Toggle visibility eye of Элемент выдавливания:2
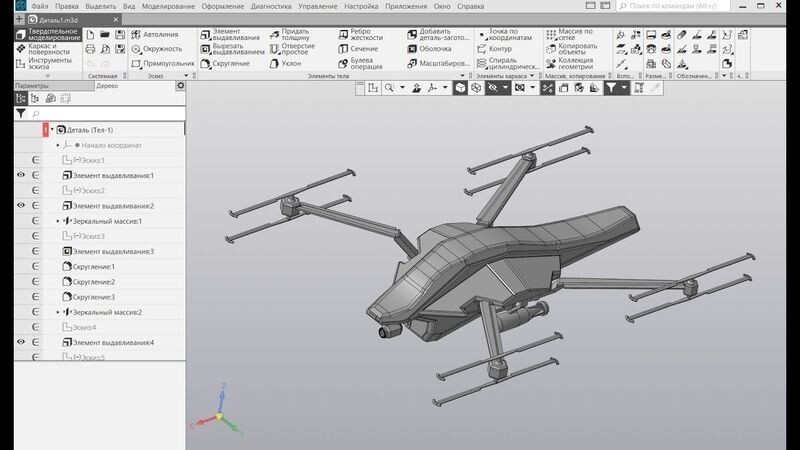This screenshot has height=450, width=800. click(x=21, y=205)
